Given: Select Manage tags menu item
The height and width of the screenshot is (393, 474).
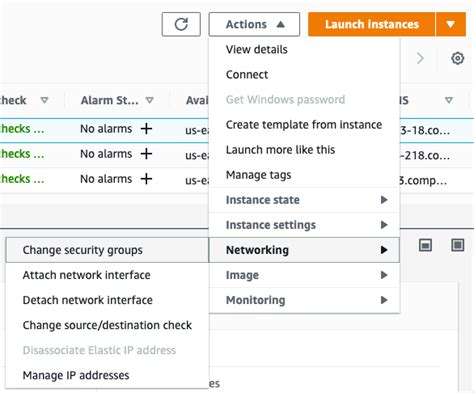Looking at the screenshot, I should [304, 175].
